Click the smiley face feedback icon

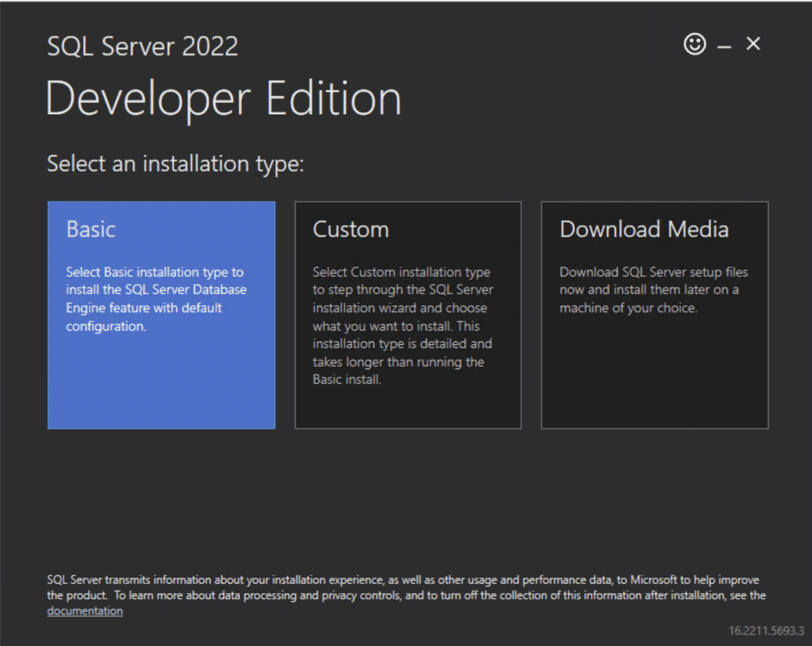[694, 44]
